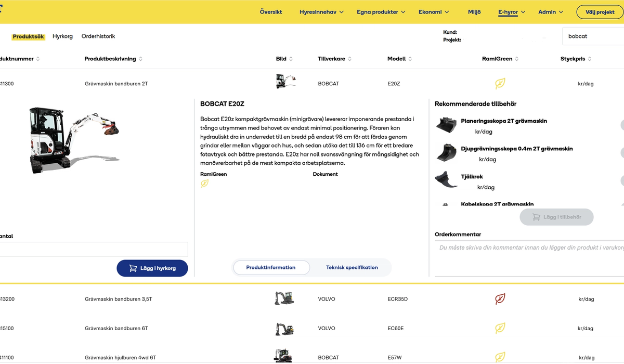Click the Välj projekt button
Screen dimensions: 624x364
600,12
